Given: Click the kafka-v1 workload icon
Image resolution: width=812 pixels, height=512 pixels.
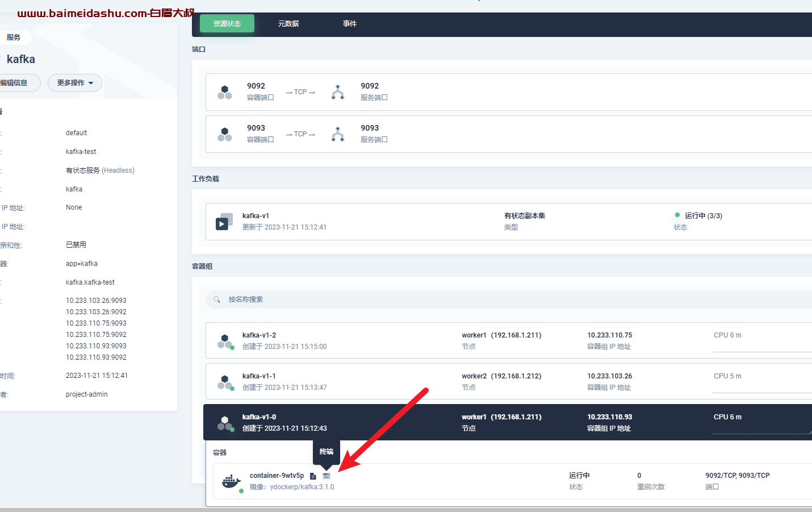Looking at the screenshot, I should tap(224, 222).
